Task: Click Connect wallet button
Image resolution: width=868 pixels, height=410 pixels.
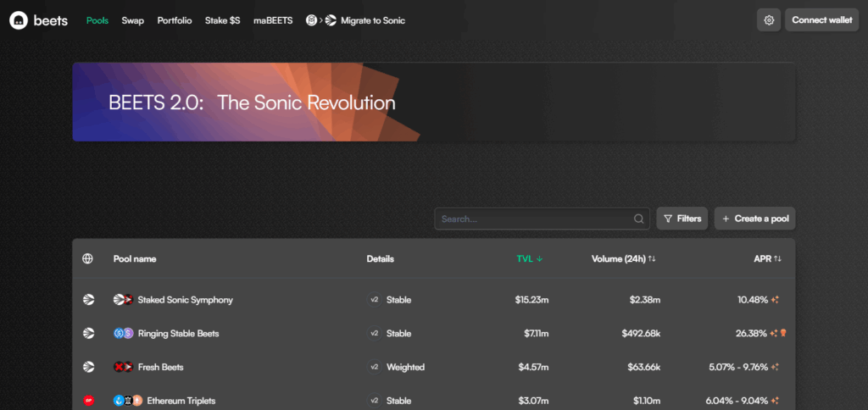Action: (x=822, y=20)
